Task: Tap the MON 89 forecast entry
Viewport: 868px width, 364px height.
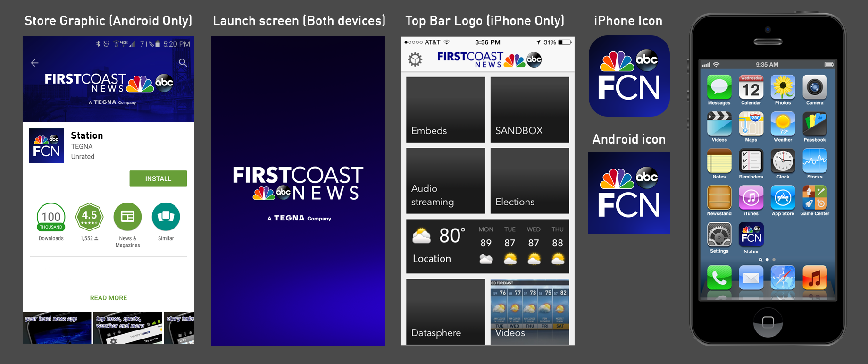Action: coord(486,245)
